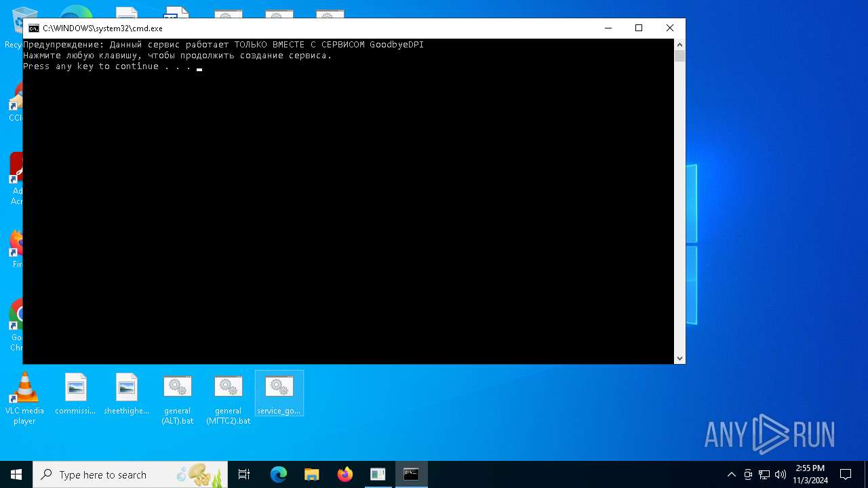Open the pinned app left of cmd on taskbar

[378, 474]
